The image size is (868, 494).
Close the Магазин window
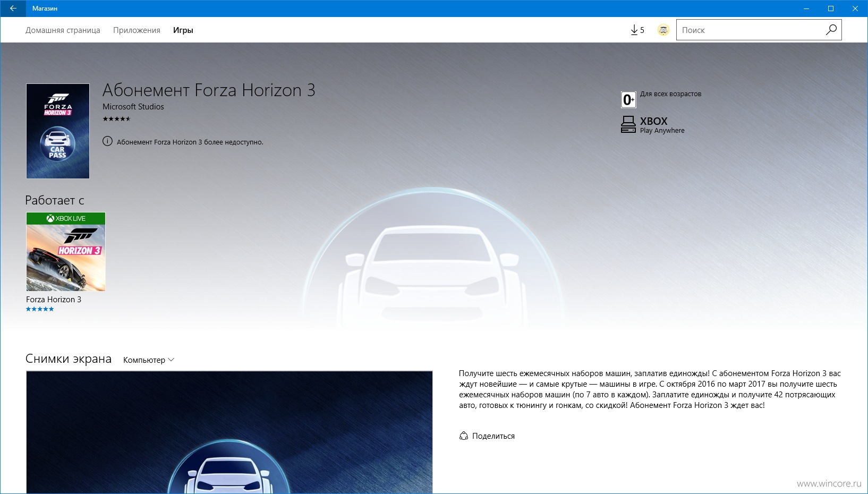(x=855, y=8)
